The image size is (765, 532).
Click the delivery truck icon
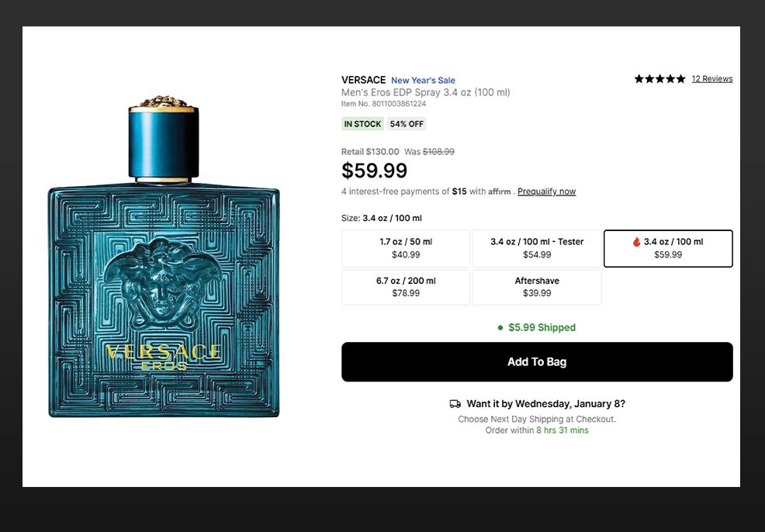click(455, 404)
